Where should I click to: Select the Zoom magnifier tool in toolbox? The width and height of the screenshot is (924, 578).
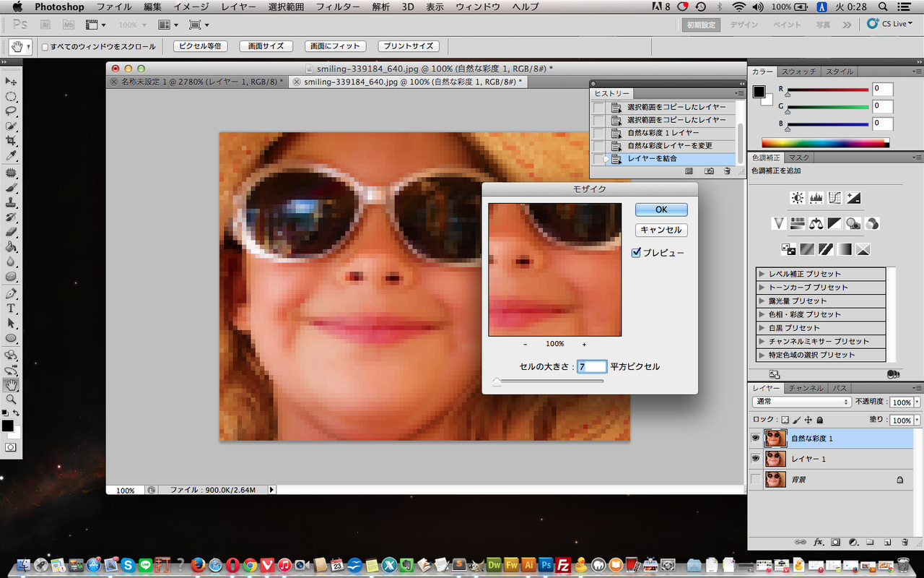click(11, 399)
